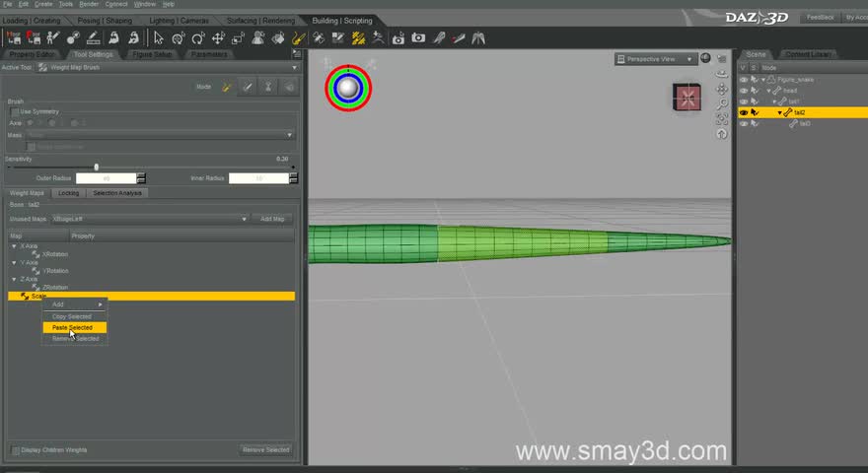Image resolution: width=868 pixels, height=473 pixels.
Task: Click the Add Map button
Action: coord(272,219)
